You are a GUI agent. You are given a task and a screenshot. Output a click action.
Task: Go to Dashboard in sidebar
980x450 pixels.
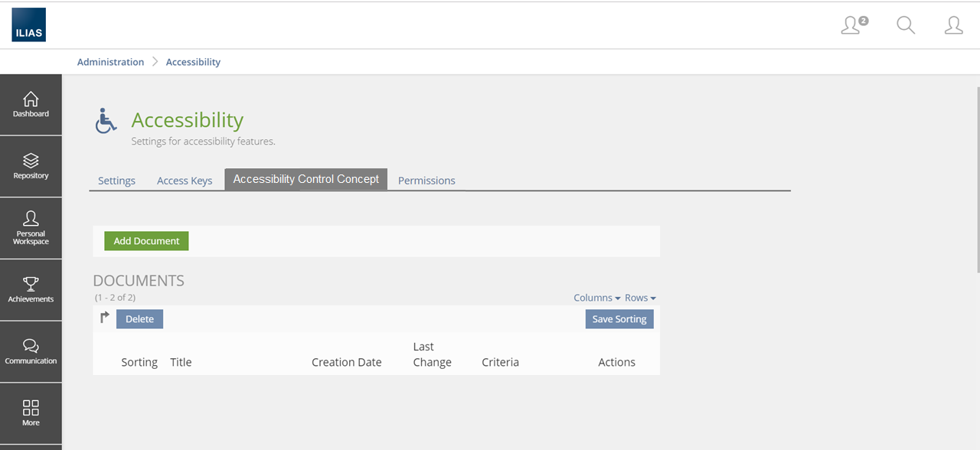coord(31,105)
